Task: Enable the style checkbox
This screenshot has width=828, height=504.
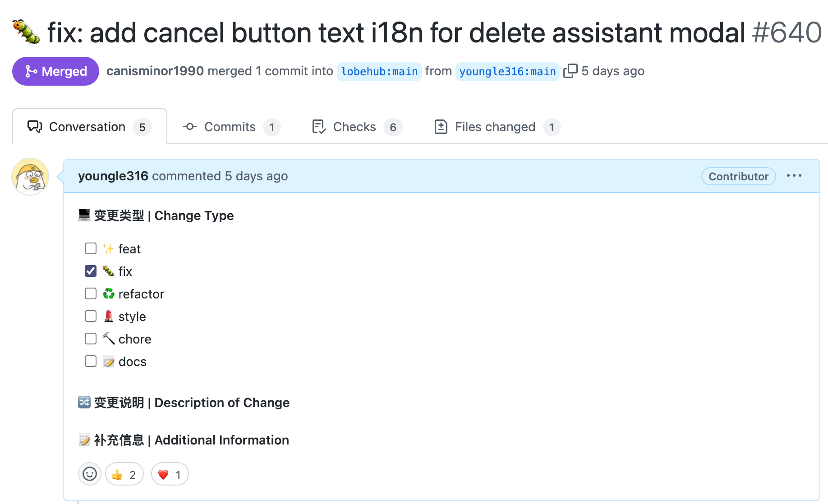Action: tap(91, 316)
